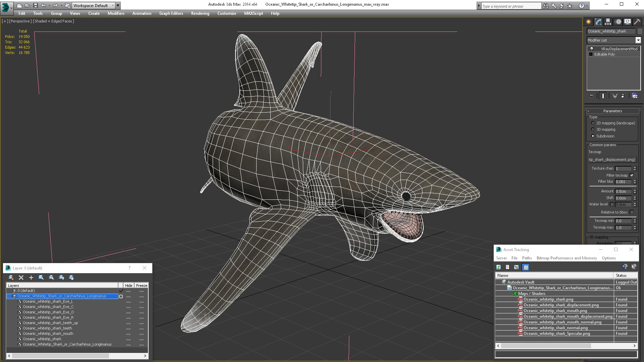Refresh the Asset Tracking list

coord(498,267)
